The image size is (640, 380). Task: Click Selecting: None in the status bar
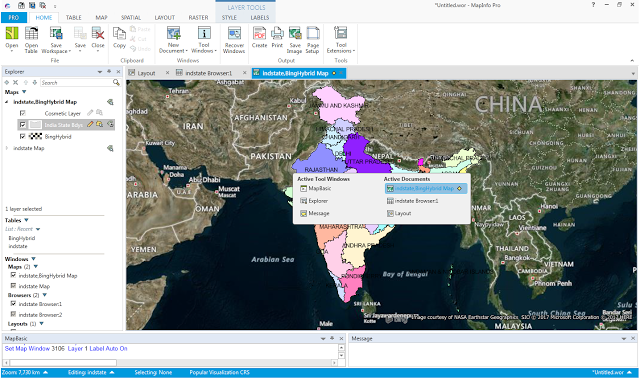point(153,372)
